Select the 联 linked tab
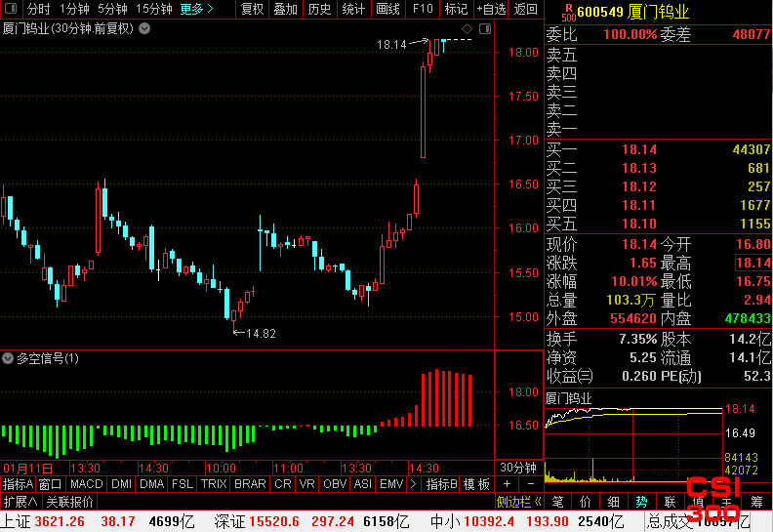 pos(670,502)
